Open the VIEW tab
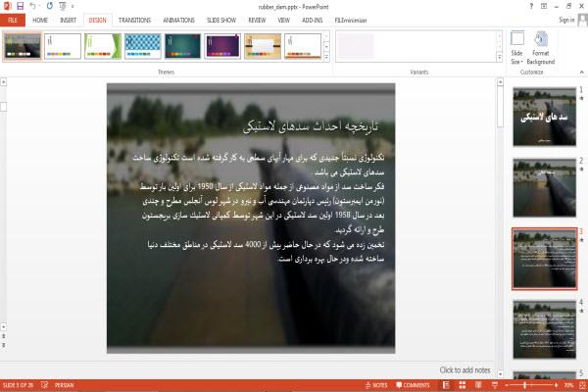Viewport: 588px width, 392px height. 283,21
